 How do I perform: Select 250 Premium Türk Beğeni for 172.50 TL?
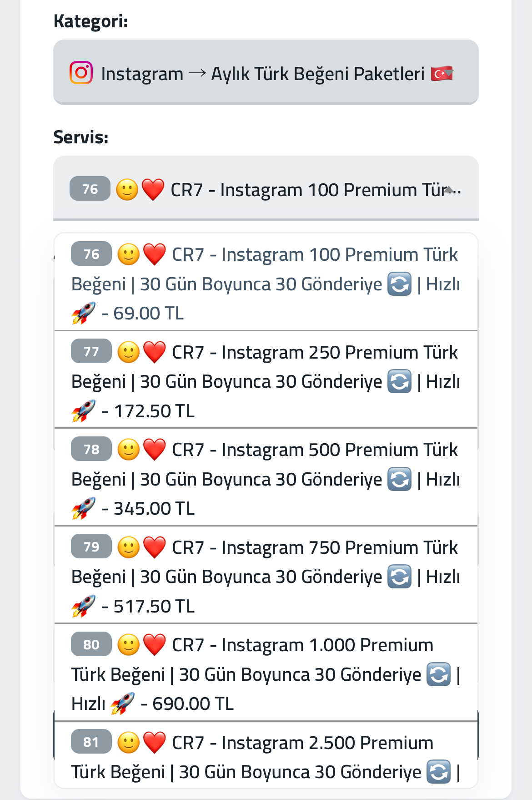point(266,380)
